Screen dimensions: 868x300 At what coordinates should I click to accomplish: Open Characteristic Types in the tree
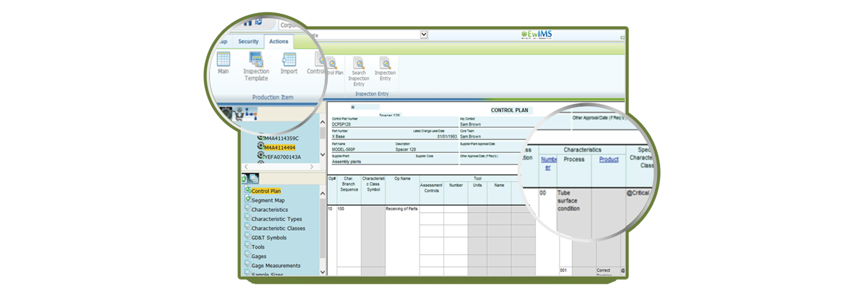(276, 219)
